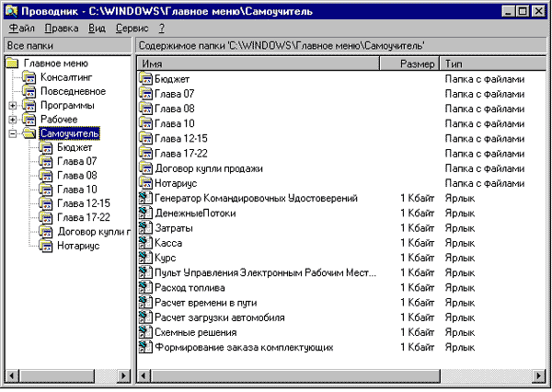Expand the Рабочее tree node

point(12,120)
